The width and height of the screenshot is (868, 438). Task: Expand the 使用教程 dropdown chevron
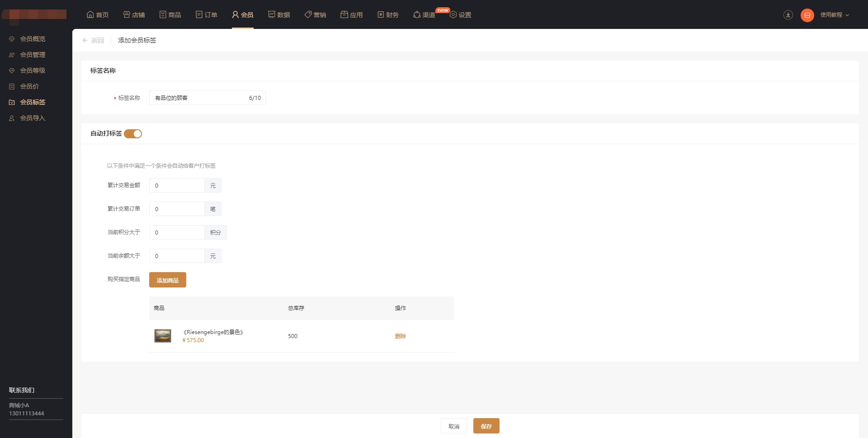(x=847, y=15)
